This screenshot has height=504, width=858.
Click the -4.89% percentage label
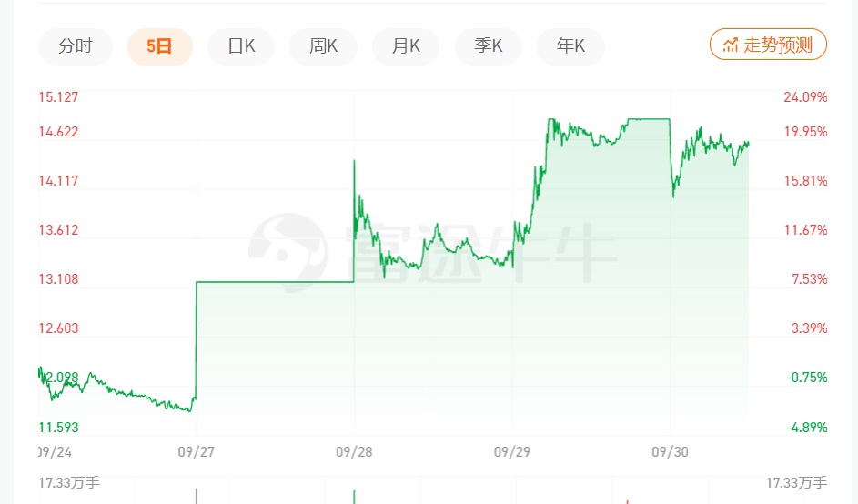[805, 427]
